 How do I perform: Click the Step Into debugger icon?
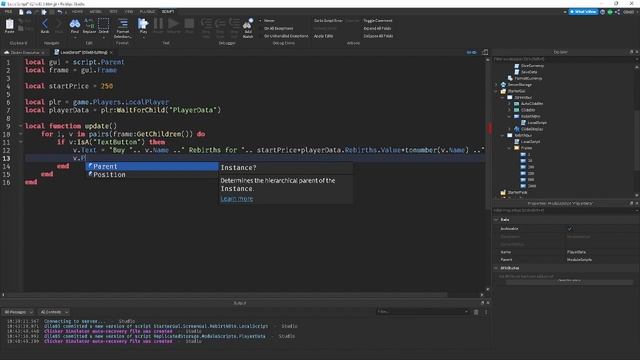tap(206, 24)
